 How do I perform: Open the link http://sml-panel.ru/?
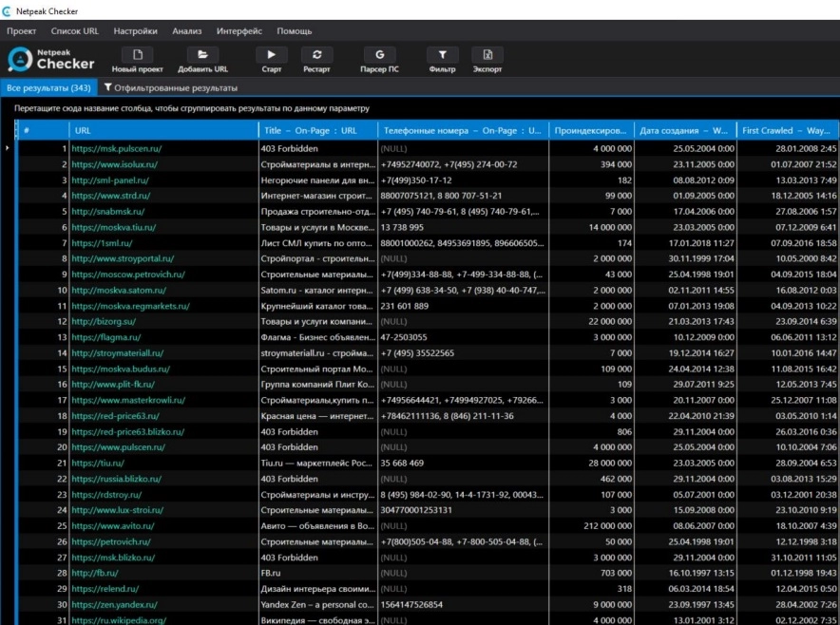point(110,180)
